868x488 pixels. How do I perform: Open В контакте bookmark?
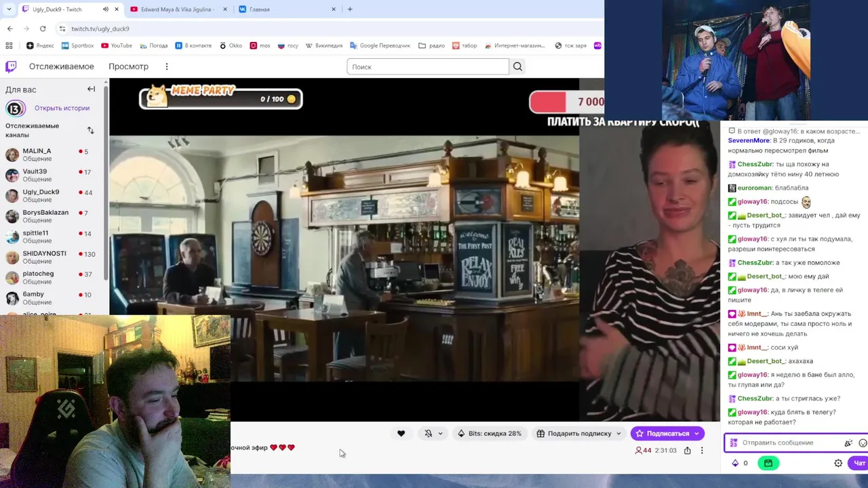click(193, 45)
